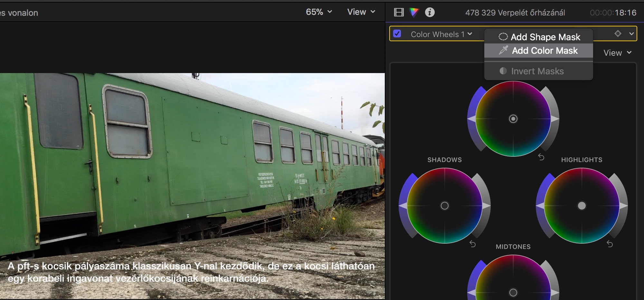Click the Midtones saturation slider handle
The image size is (644, 300).
471,293
